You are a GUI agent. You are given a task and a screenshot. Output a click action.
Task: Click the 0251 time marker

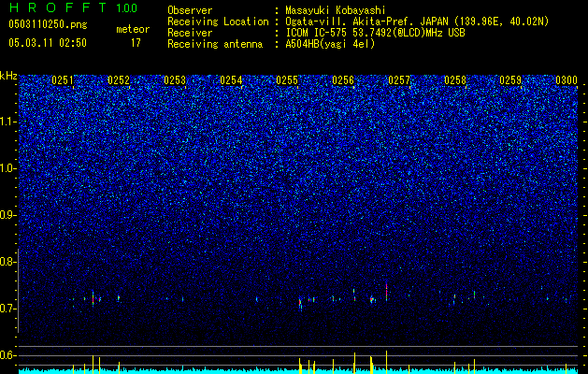(63, 80)
